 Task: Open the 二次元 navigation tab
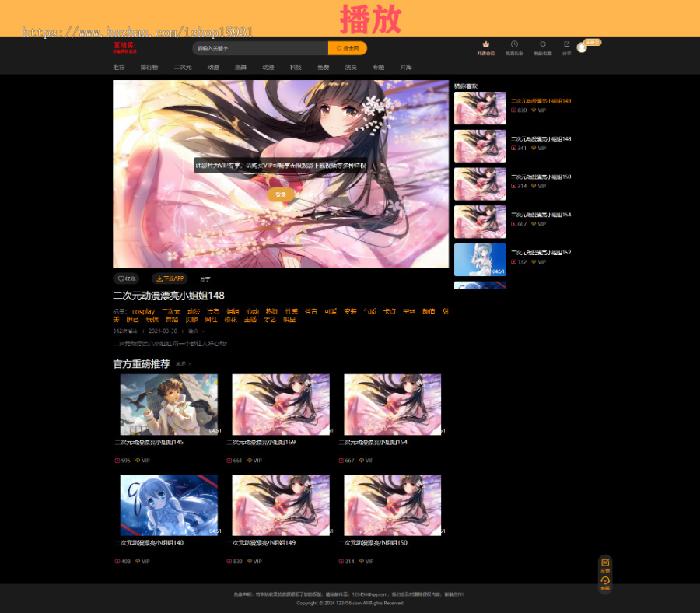point(183,68)
